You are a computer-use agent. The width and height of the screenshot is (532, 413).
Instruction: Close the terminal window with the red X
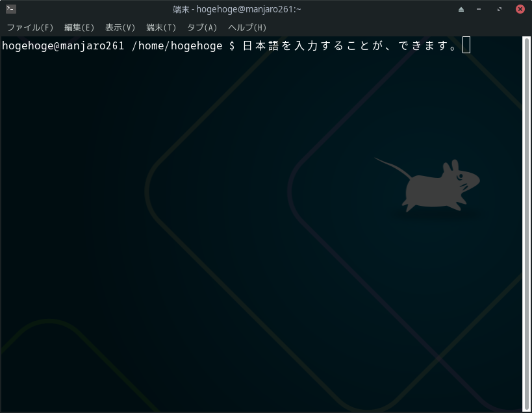pyautogui.click(x=520, y=9)
